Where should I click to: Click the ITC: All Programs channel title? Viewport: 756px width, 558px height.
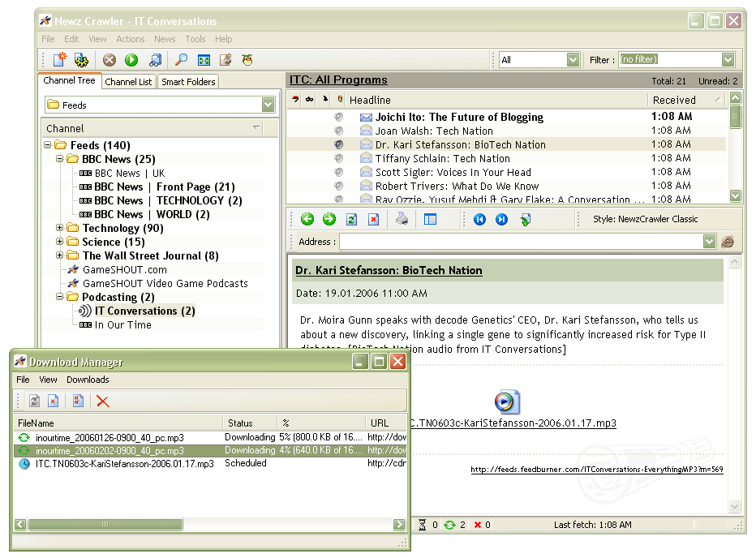coord(338,79)
